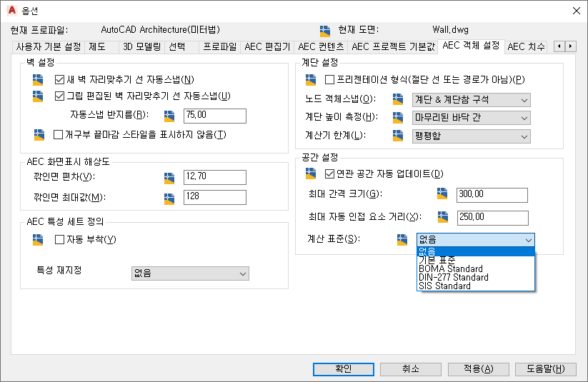Image resolution: width=588 pixels, height=382 pixels.
Task: Enable 자동 부착 checkbox
Action: point(59,239)
